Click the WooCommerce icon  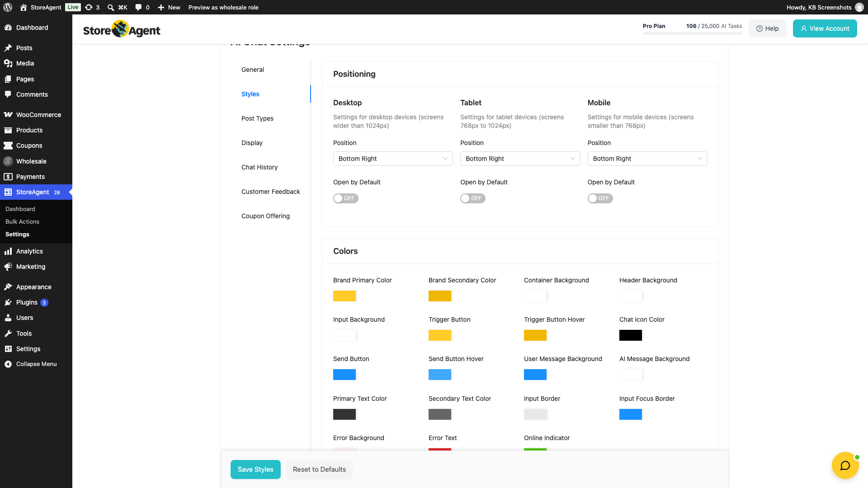coord(8,115)
